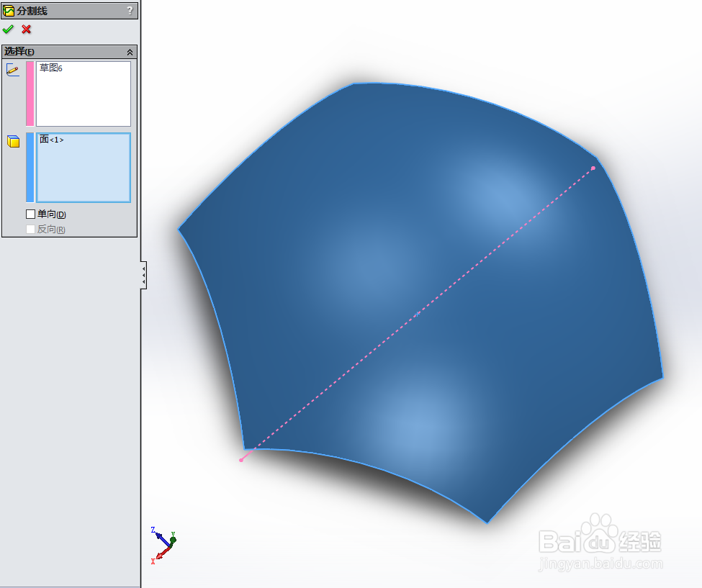The image size is (702, 588).
Task: Activate the sketch selection box
Action: pyautogui.click(x=84, y=94)
